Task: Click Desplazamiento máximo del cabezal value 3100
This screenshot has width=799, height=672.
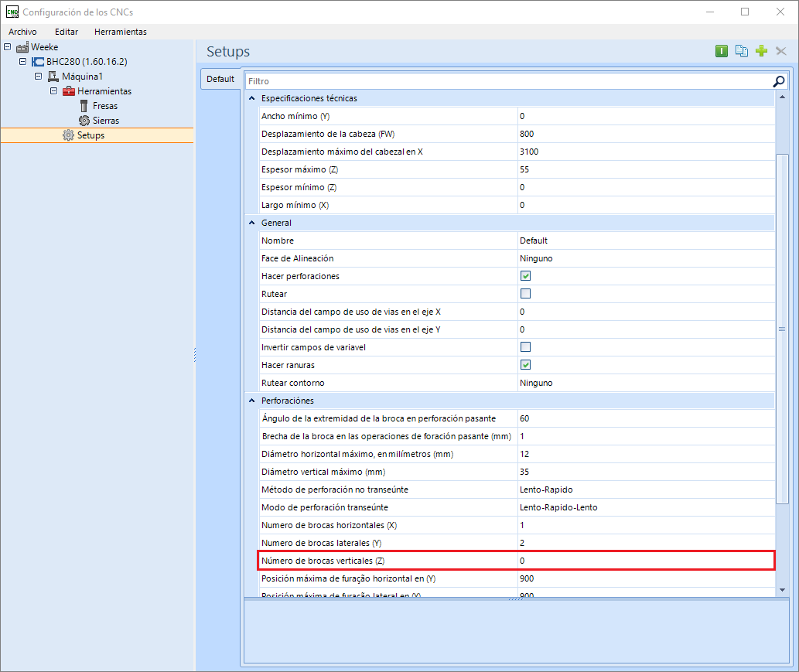Action: (646, 152)
